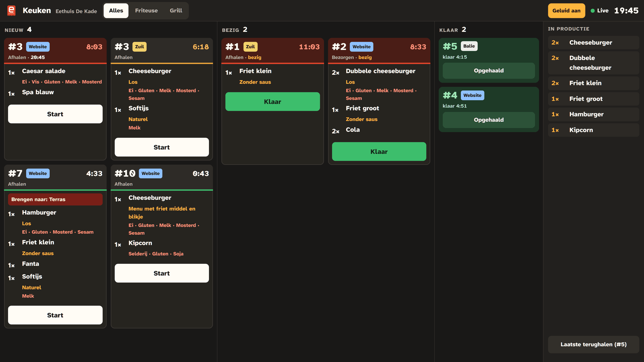Image resolution: width=644 pixels, height=362 pixels.
Task: Mark order #4 as Opgehaald
Action: pyautogui.click(x=489, y=120)
